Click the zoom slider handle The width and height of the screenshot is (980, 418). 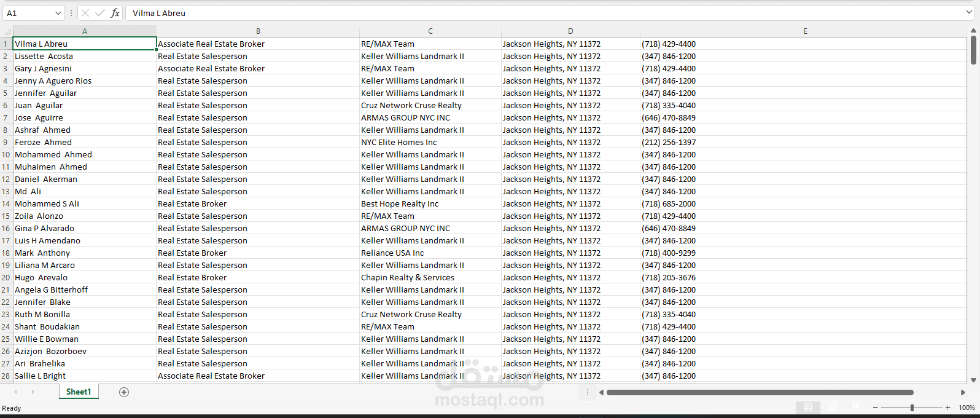point(912,408)
